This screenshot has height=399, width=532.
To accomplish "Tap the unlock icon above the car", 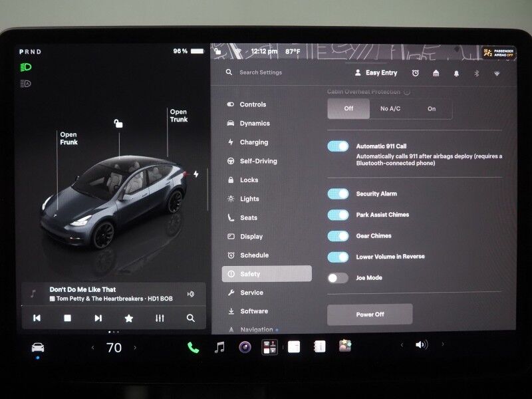I will (x=118, y=124).
